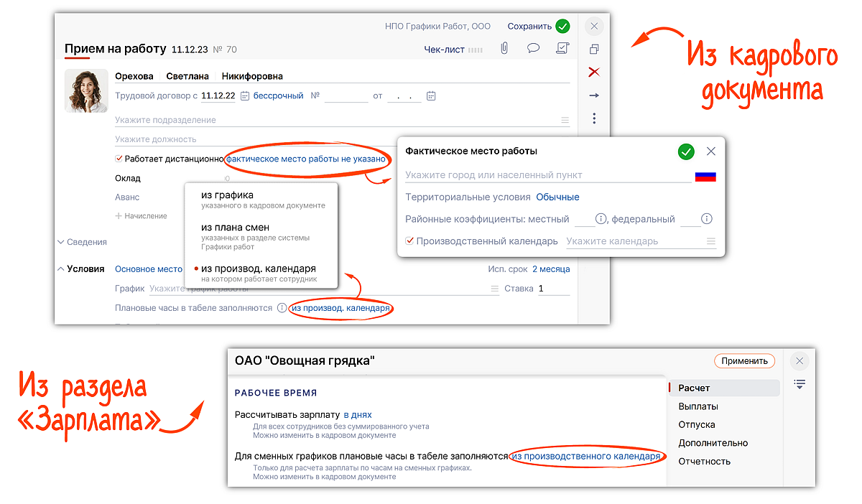
Task: Select the из произвол. календаря option
Action: tap(259, 269)
